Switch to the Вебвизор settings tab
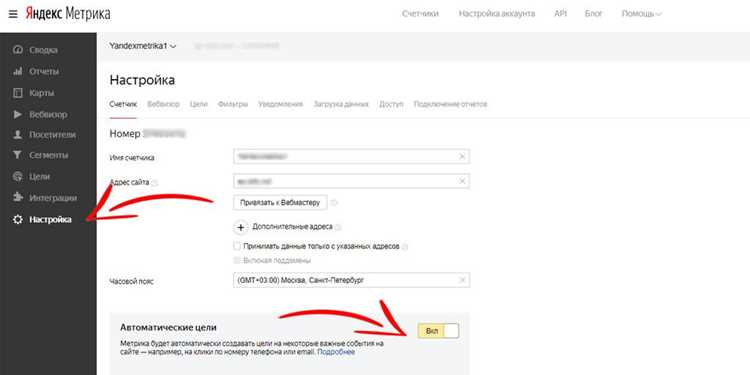 (163, 104)
